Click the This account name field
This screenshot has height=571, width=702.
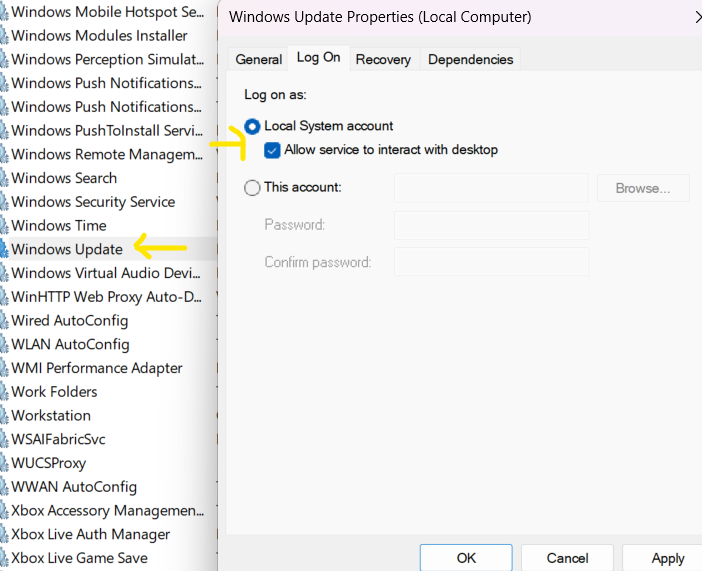click(x=491, y=188)
